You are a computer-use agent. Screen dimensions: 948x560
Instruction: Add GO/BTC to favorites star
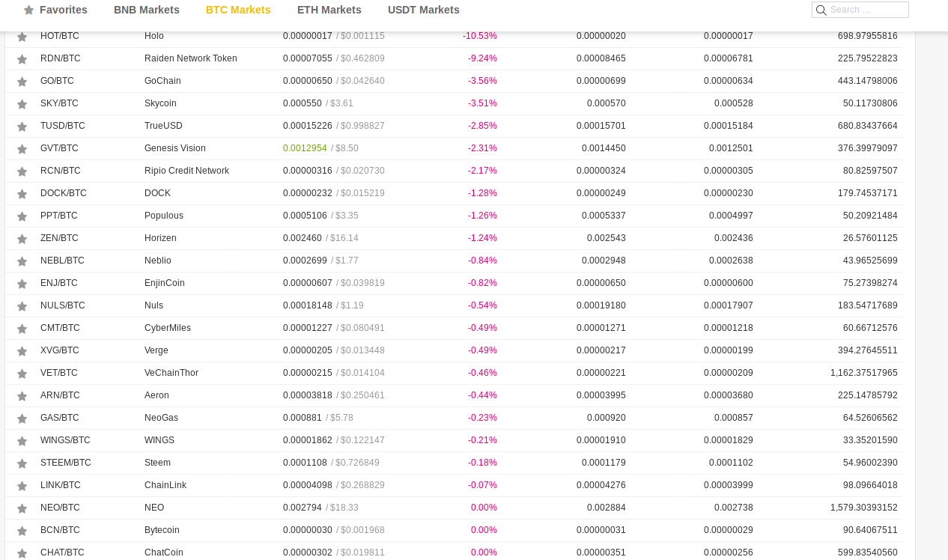click(x=22, y=82)
